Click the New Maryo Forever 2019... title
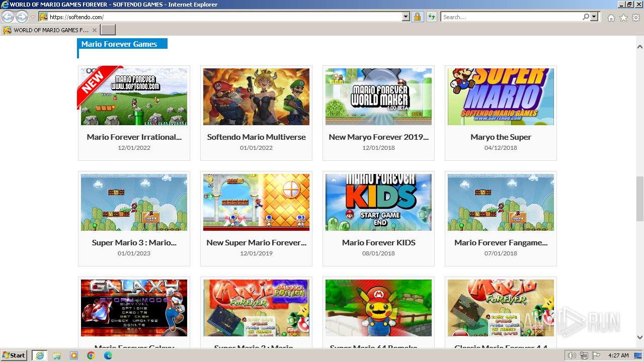This screenshot has width=644, height=362. pyautogui.click(x=378, y=137)
